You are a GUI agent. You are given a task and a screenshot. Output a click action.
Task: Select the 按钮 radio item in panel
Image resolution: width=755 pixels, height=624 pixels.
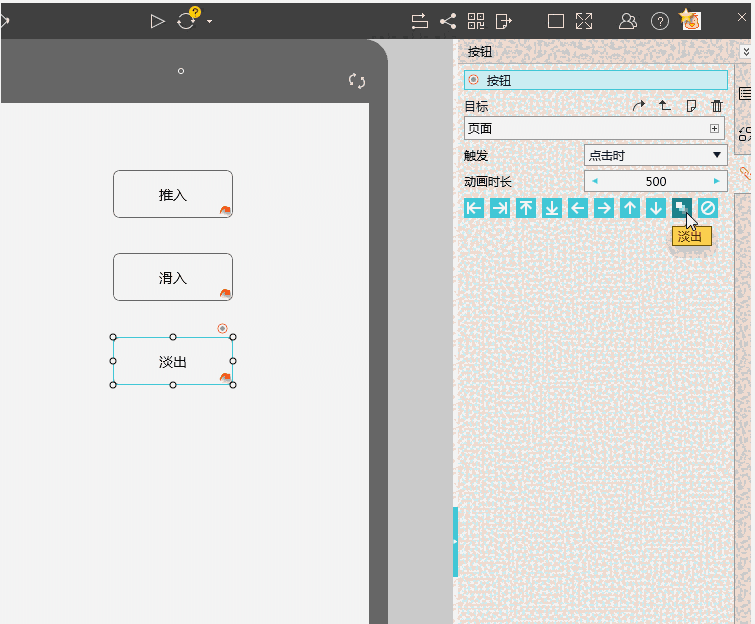click(x=474, y=80)
